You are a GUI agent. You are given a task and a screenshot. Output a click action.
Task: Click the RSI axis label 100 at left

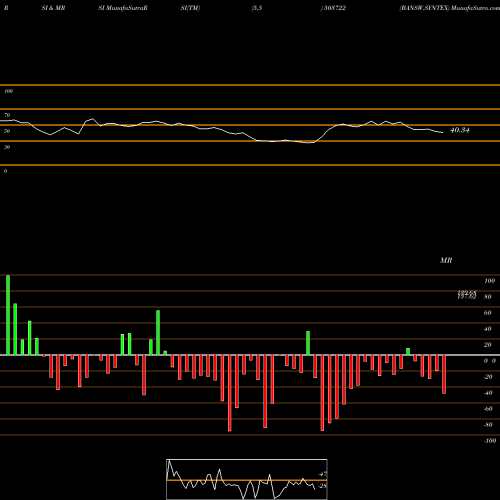click(x=8, y=91)
